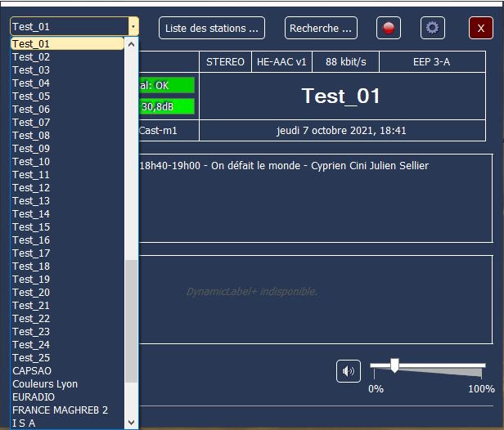Choose the EURADIO station
504x430 pixels.
[x=67, y=397]
